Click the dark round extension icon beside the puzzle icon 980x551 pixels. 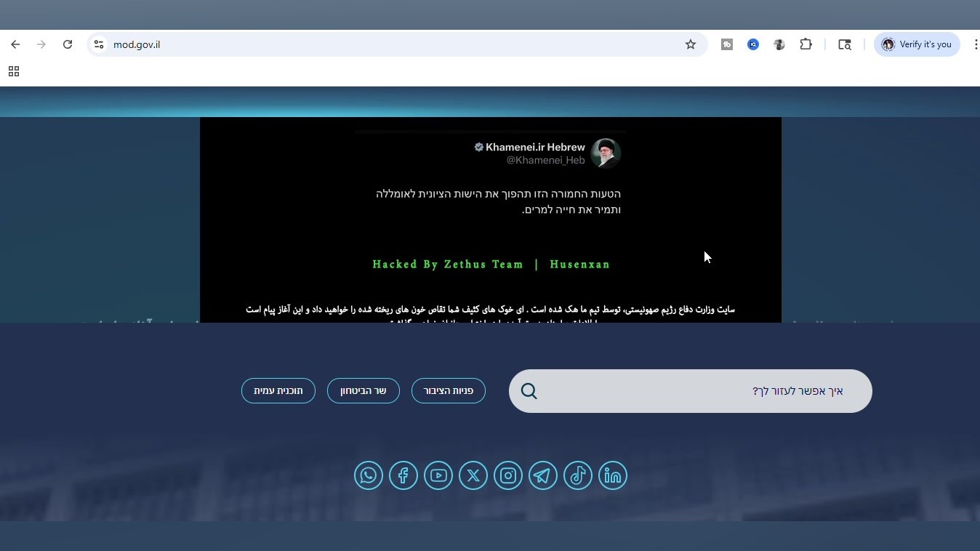coord(779,44)
